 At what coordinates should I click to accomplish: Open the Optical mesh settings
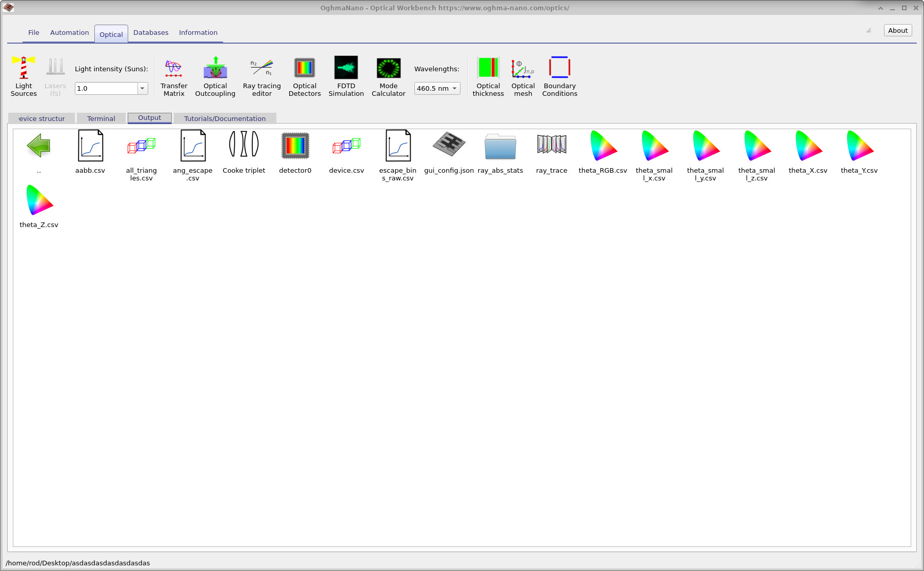[x=522, y=77]
